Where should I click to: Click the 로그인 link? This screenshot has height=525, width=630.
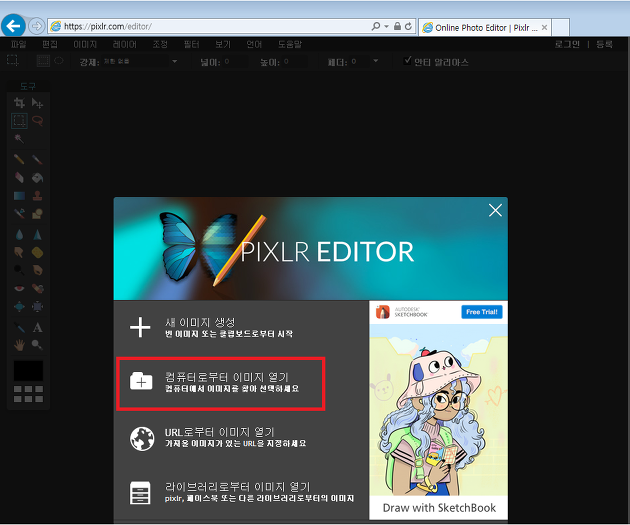coord(567,44)
